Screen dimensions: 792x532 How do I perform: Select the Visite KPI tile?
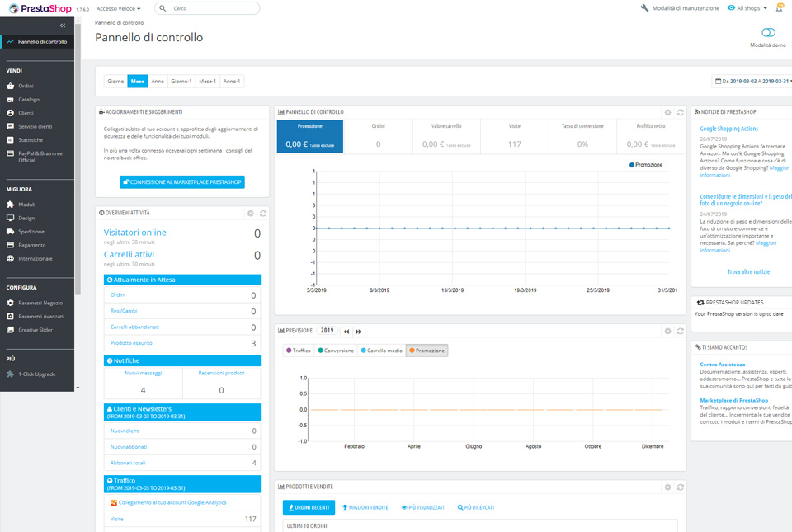point(515,136)
